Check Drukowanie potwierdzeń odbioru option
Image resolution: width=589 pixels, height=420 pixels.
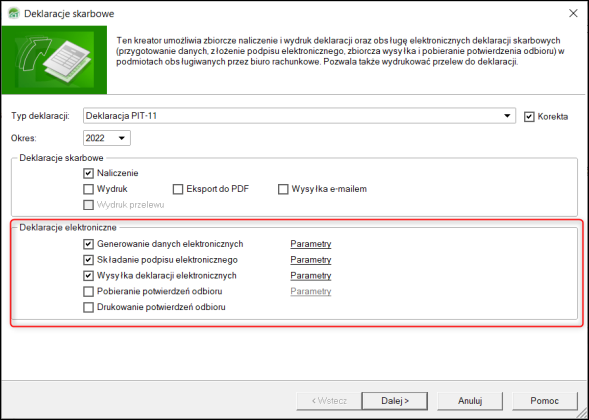[88, 307]
